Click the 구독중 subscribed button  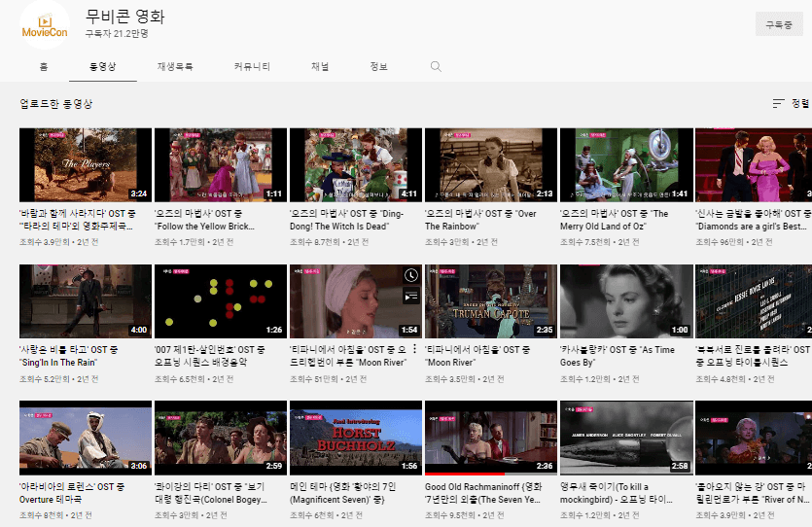tap(779, 24)
